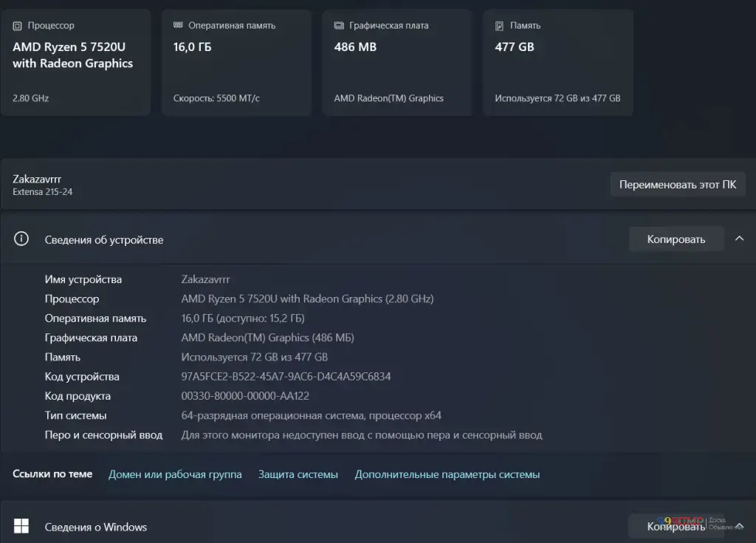Select the Память 477 GB card
This screenshot has height=543, width=756.
click(x=558, y=62)
